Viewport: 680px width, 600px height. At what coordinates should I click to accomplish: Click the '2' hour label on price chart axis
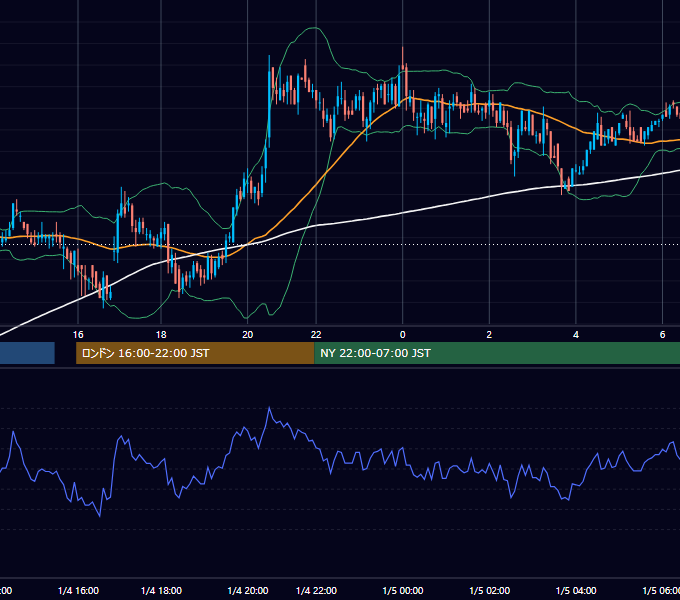[x=489, y=335]
